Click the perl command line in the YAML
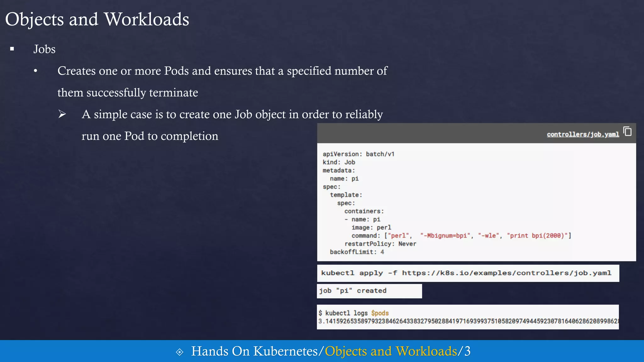This screenshot has height=362, width=644. (461, 236)
